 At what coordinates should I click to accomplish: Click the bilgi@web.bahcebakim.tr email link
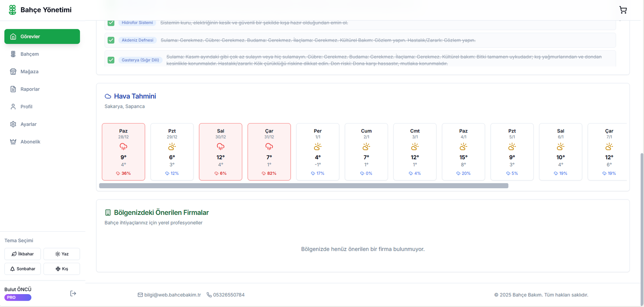[x=172, y=295]
